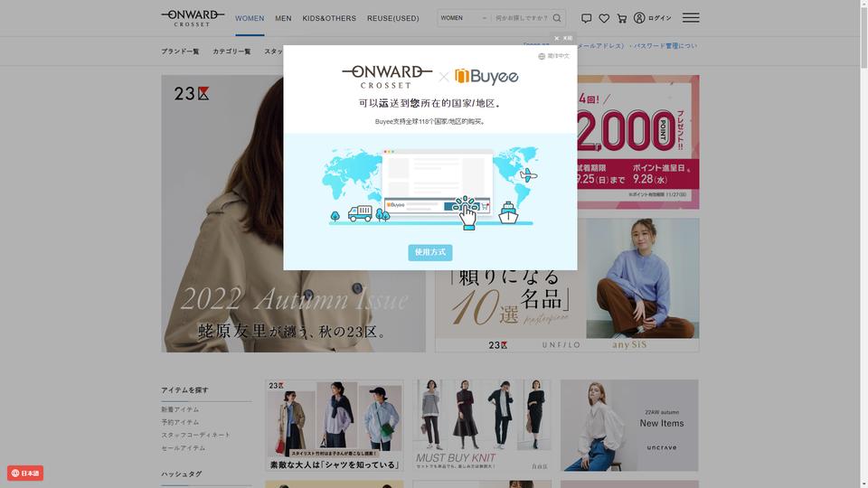
Task: Focus the header search input field
Action: pyautogui.click(x=521, y=18)
